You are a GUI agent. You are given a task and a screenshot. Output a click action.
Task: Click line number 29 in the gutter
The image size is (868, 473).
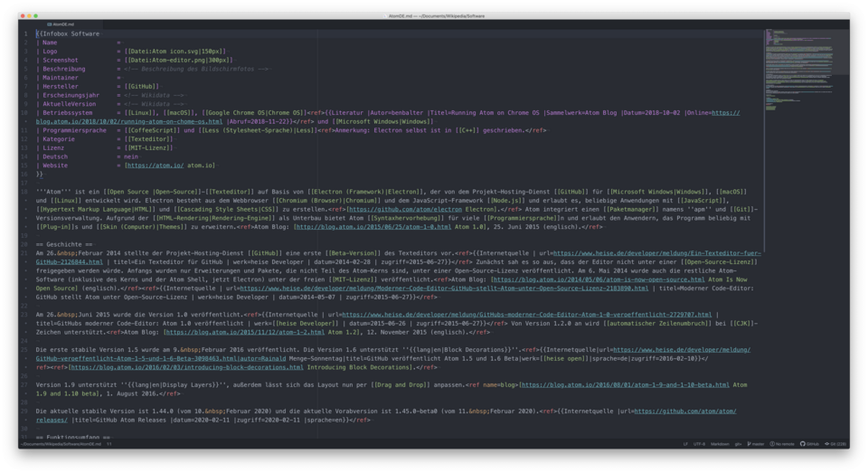click(x=24, y=412)
